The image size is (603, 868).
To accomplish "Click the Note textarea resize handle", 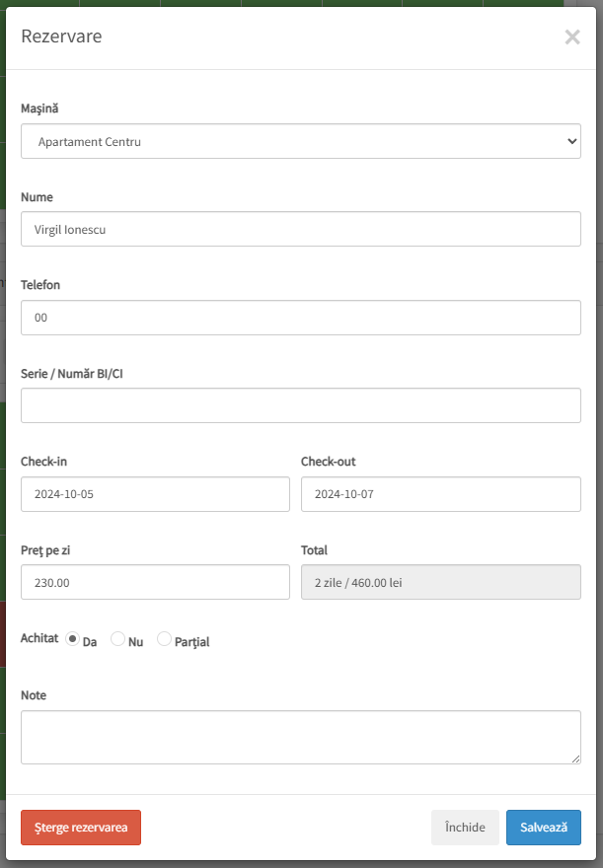I will 576,759.
